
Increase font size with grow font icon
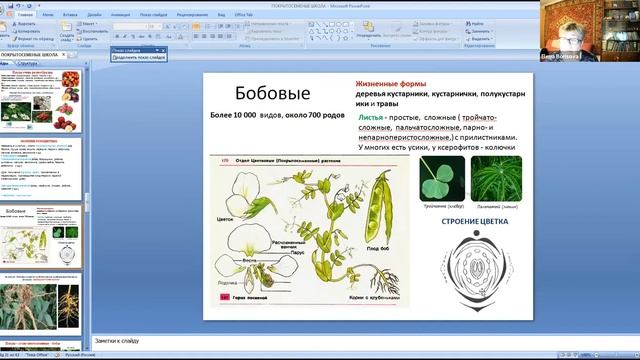point(167,27)
